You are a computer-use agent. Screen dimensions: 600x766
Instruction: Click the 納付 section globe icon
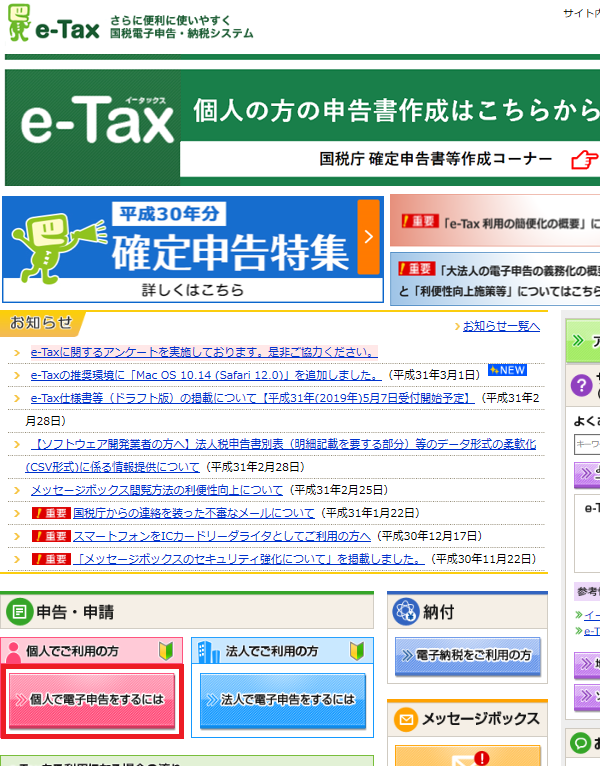406,611
